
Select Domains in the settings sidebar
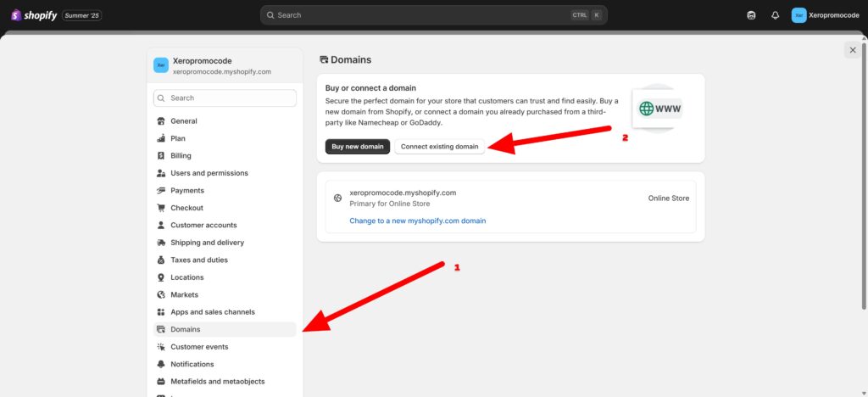coord(225,329)
